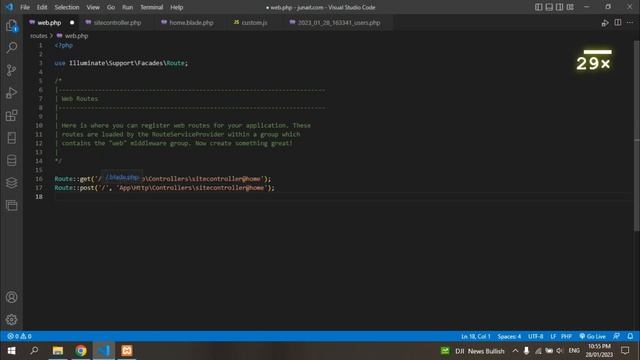The width and height of the screenshot is (640, 360).
Task: Open the Selection menu
Action: [67, 7]
